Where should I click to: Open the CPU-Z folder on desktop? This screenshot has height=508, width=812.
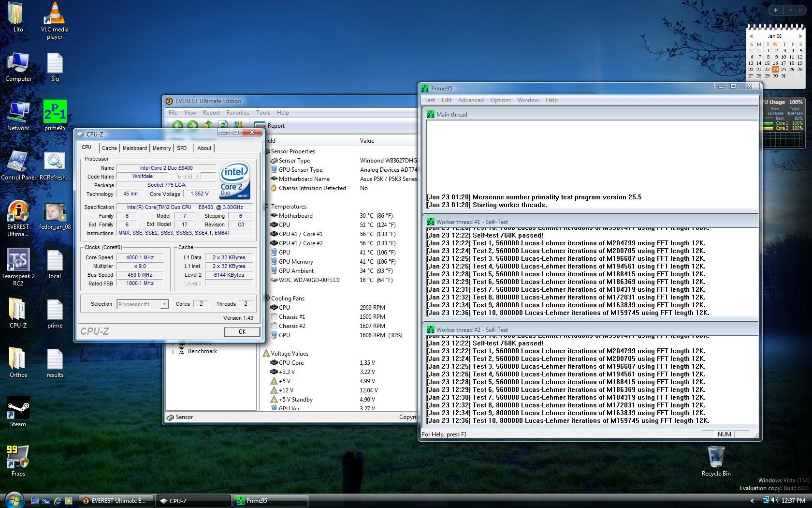click(x=18, y=313)
